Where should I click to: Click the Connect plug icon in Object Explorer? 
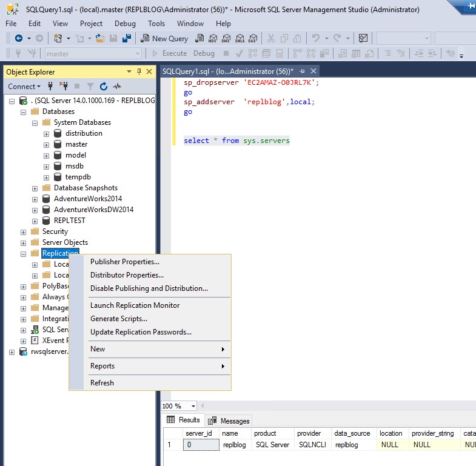(50, 87)
